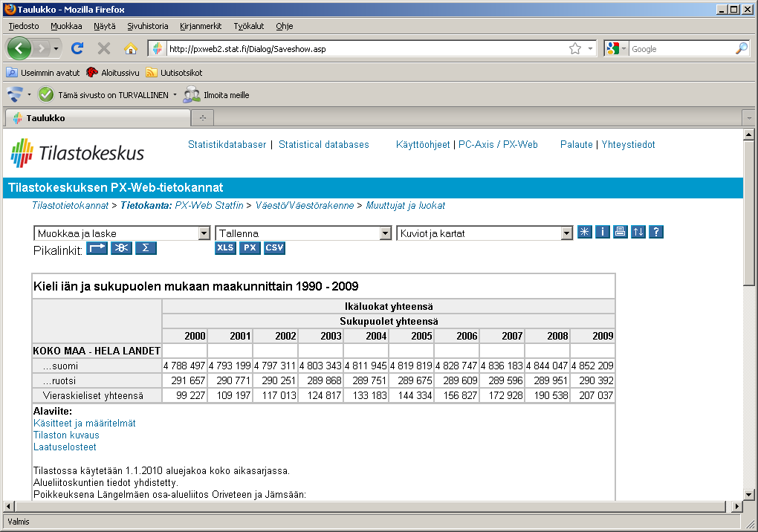Follow the Väestö/Väestörakenne breadcrumb link
Image resolution: width=758 pixels, height=532 pixels.
(x=305, y=205)
